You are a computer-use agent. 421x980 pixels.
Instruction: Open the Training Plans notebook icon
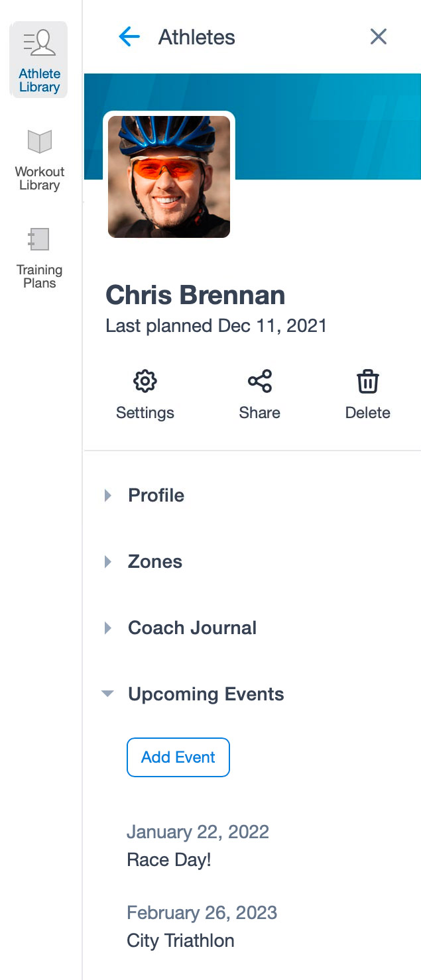point(40,240)
